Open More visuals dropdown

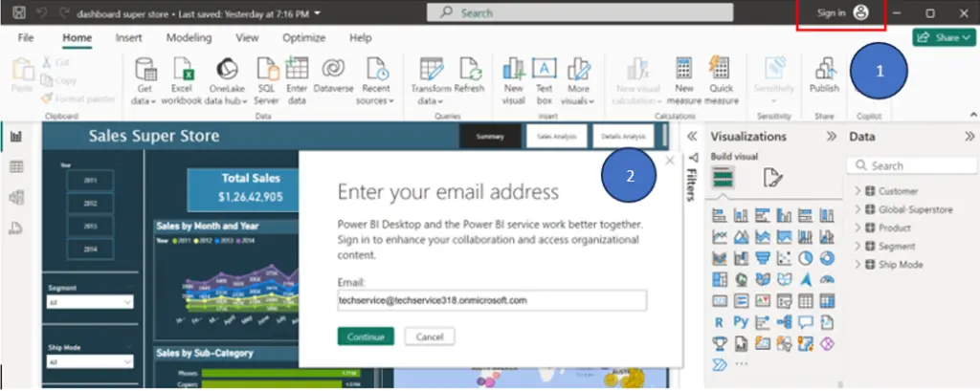tap(578, 95)
